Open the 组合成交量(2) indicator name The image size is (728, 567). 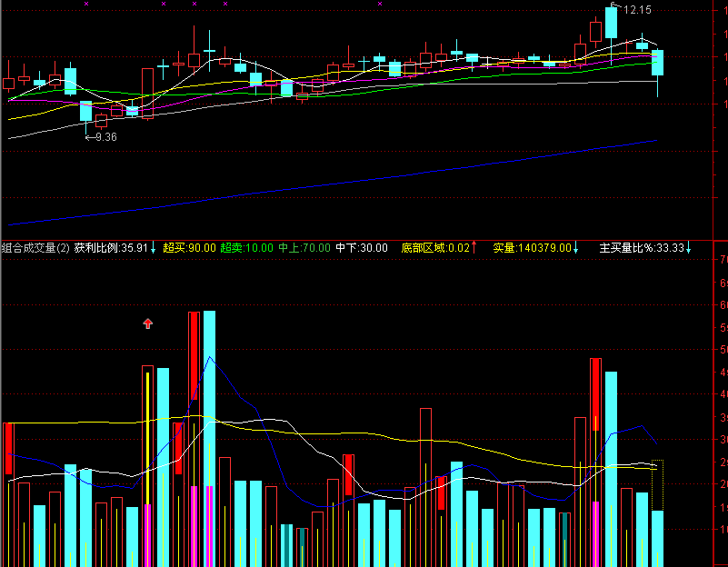pos(35,248)
